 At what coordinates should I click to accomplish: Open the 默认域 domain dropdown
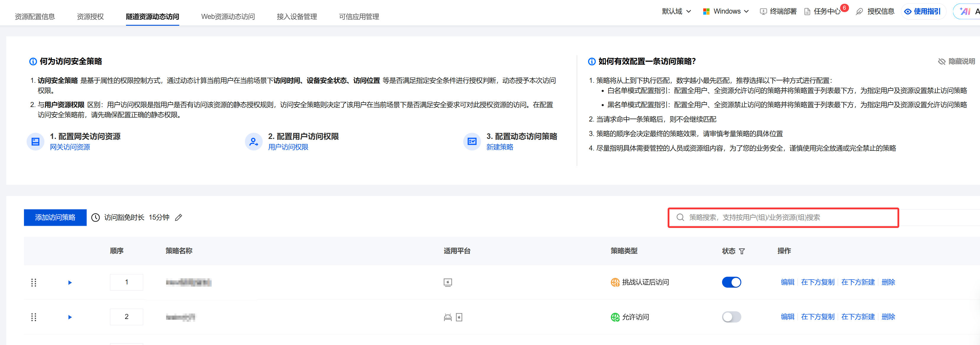(x=676, y=12)
